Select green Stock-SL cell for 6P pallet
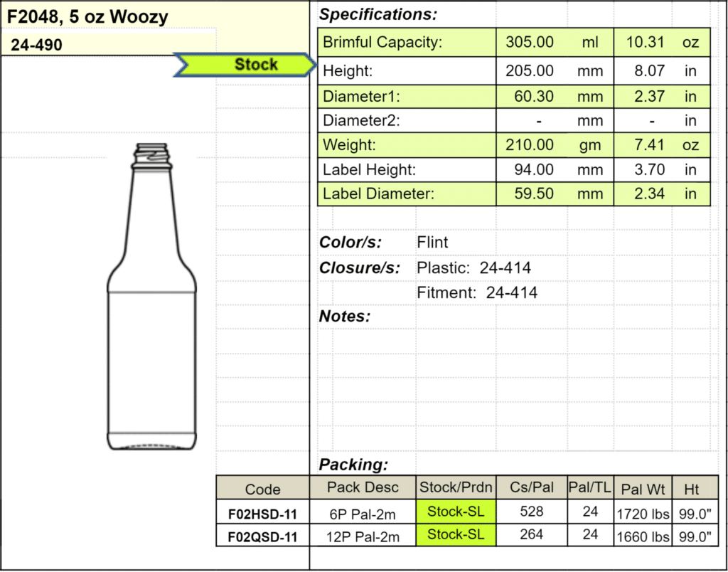 [456, 512]
